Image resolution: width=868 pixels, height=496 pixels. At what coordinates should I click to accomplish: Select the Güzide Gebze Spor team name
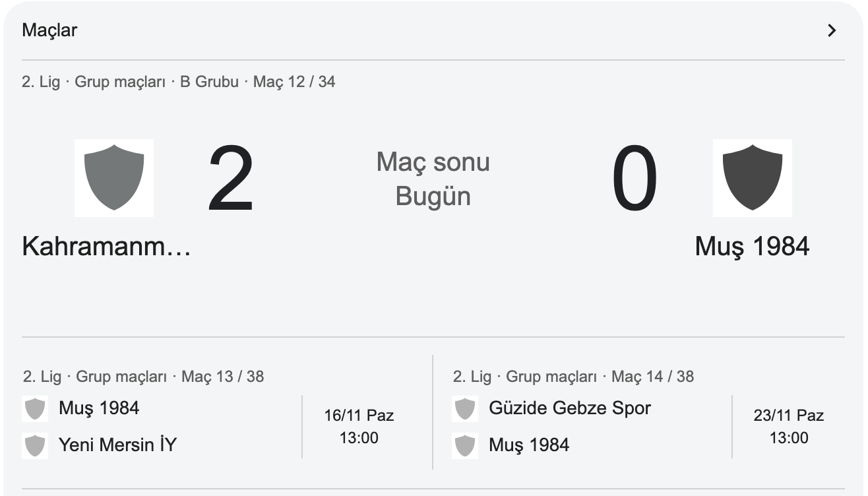(569, 408)
